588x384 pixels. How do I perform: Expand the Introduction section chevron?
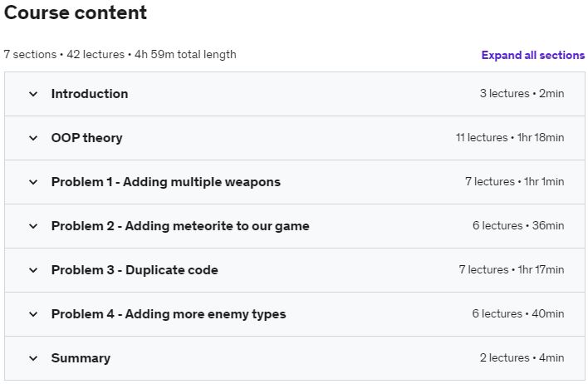pos(33,94)
